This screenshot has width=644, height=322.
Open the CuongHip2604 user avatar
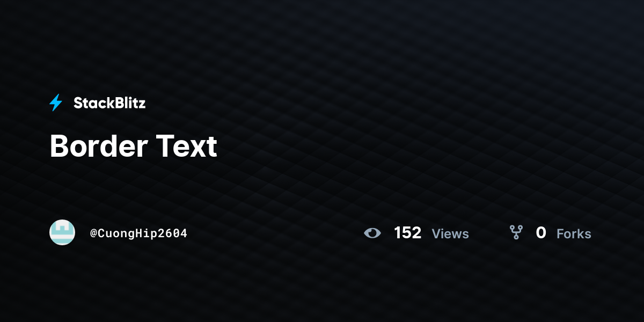pyautogui.click(x=62, y=232)
